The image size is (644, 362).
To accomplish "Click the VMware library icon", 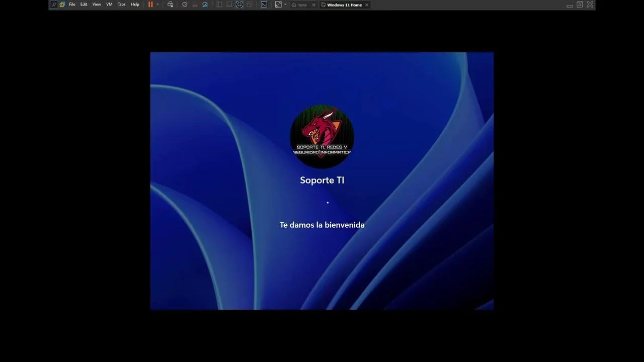I will pos(62,5).
